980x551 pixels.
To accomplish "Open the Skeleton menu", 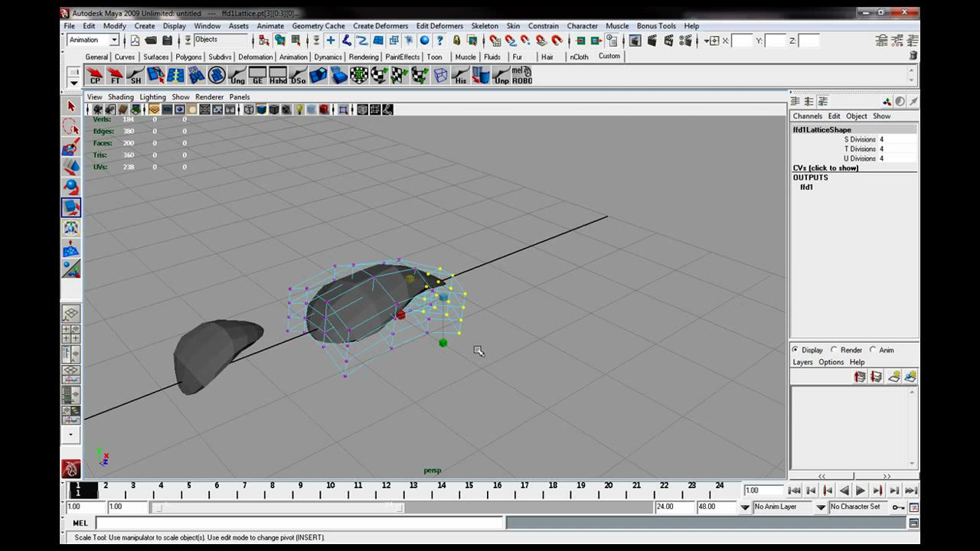I will [485, 26].
